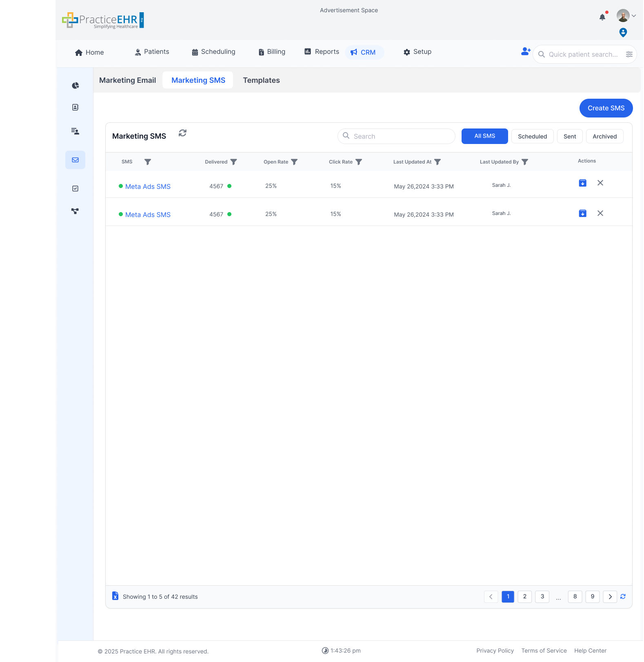The width and height of the screenshot is (644, 662).
Task: Switch to the Templates tab
Action: (261, 80)
